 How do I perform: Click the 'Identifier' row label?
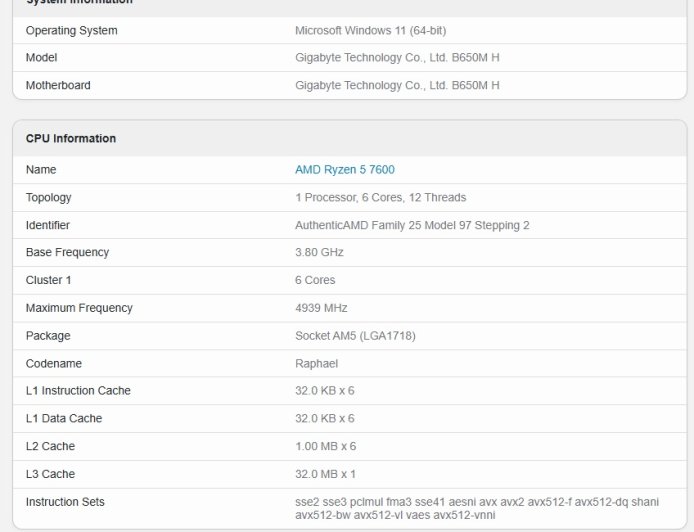point(48,225)
